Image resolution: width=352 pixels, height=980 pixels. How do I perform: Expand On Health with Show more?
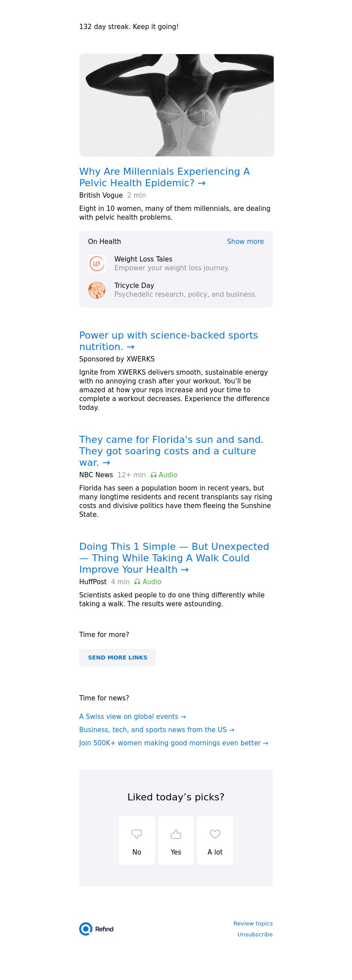coord(245,242)
